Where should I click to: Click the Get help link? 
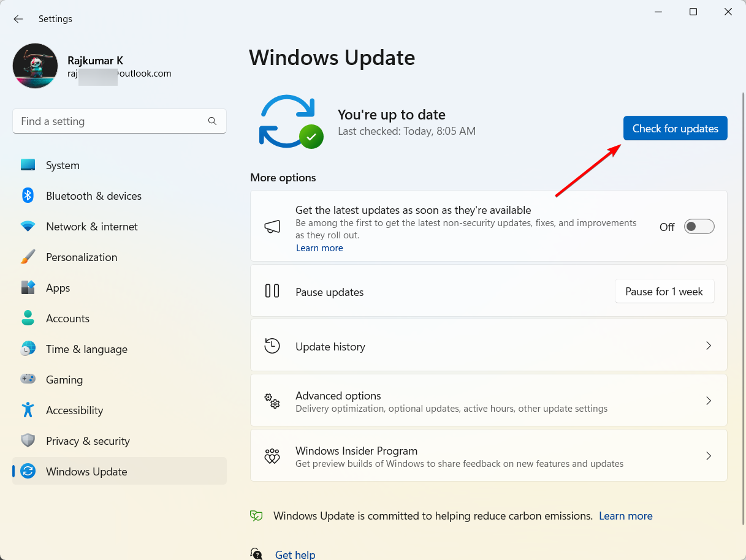coord(295,554)
